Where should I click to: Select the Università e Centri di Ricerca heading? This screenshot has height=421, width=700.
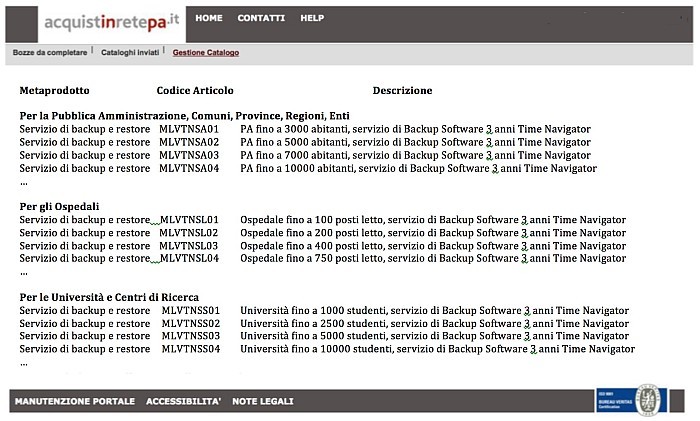tap(109, 297)
